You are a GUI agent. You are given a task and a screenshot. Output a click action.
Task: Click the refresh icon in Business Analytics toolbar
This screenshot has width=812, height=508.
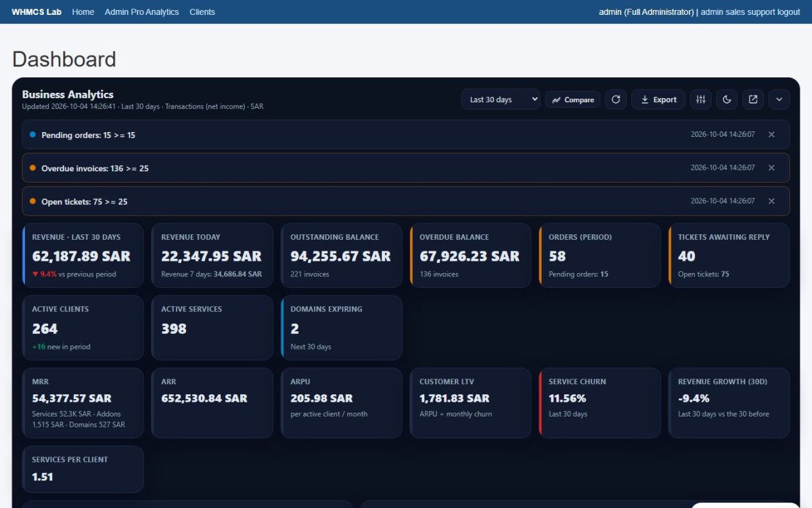coord(616,100)
